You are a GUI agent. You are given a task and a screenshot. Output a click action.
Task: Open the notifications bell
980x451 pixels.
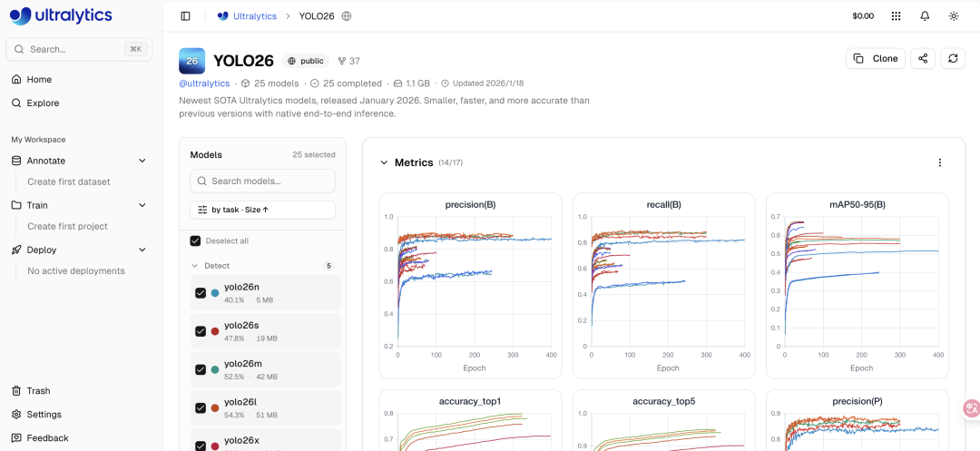(925, 15)
